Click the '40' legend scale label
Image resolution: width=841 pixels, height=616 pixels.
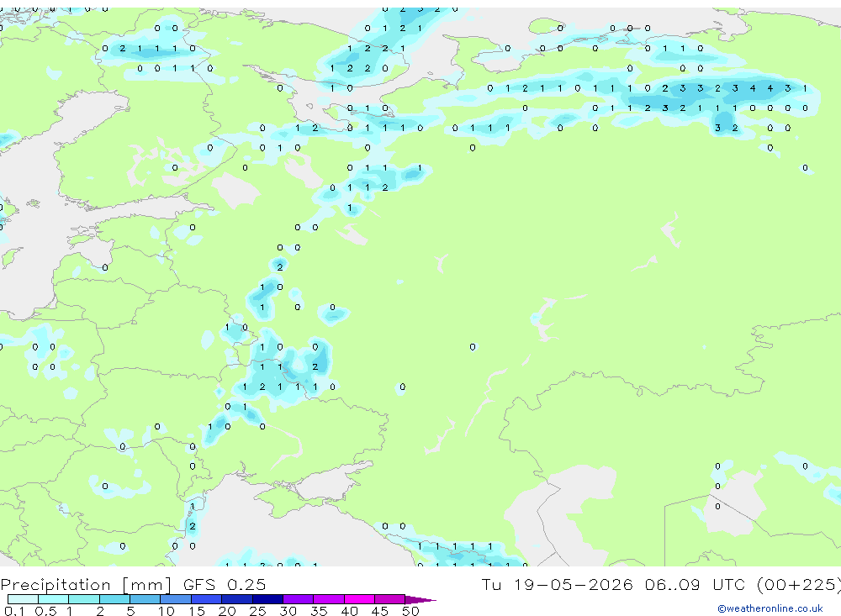[x=349, y=611]
